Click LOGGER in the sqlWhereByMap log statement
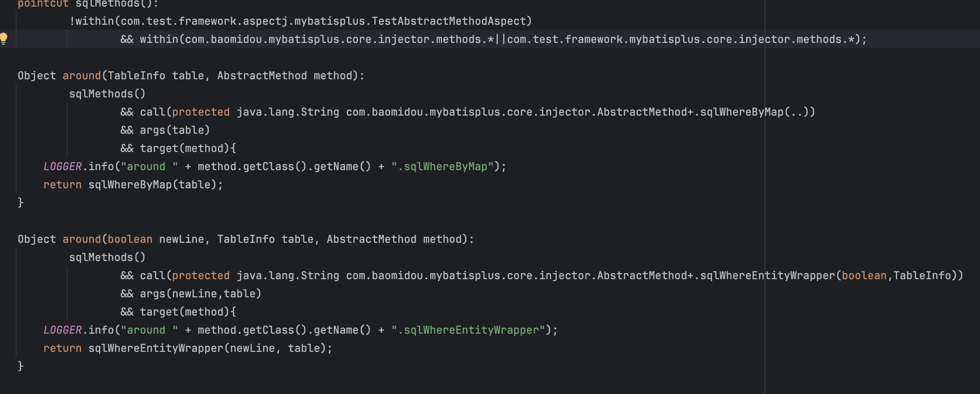This screenshot has height=394, width=980. [63, 167]
